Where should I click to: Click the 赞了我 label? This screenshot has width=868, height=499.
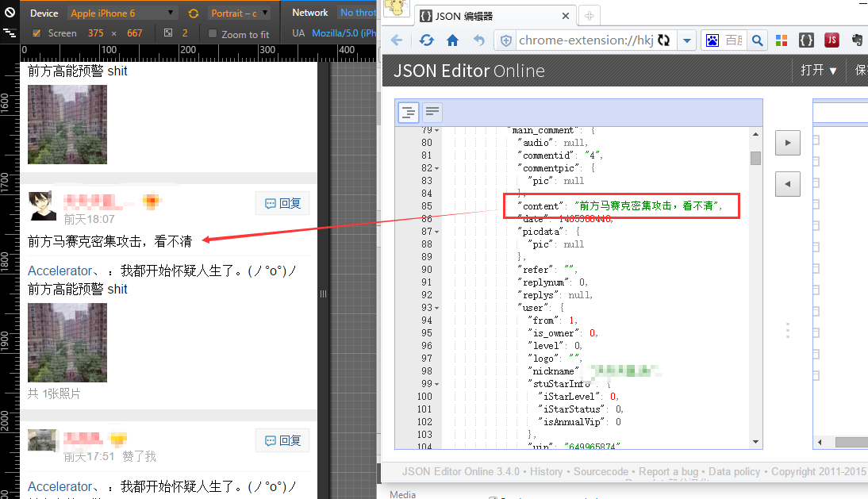click(139, 456)
